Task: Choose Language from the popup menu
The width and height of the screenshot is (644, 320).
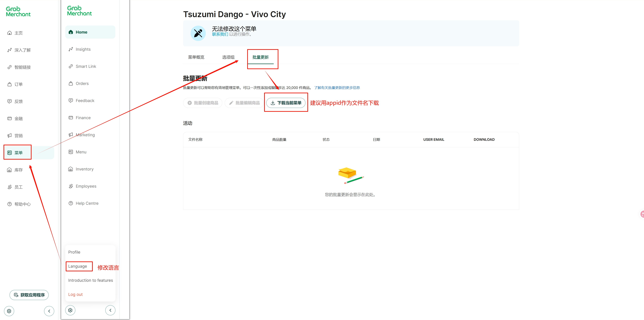Action: 77,266
